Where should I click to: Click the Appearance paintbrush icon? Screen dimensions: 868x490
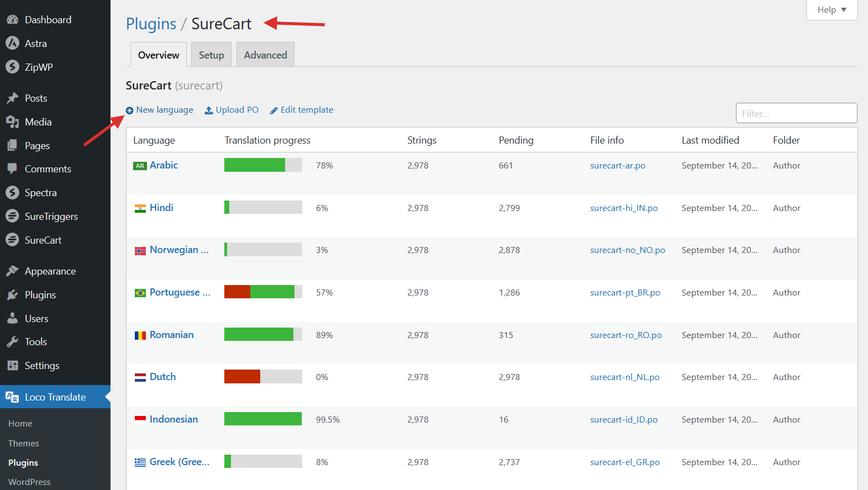[x=12, y=271]
